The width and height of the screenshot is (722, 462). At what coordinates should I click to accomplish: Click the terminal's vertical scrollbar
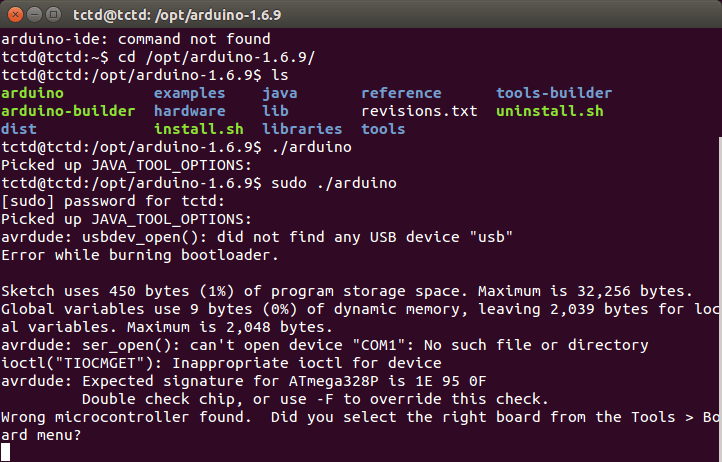coord(720,298)
